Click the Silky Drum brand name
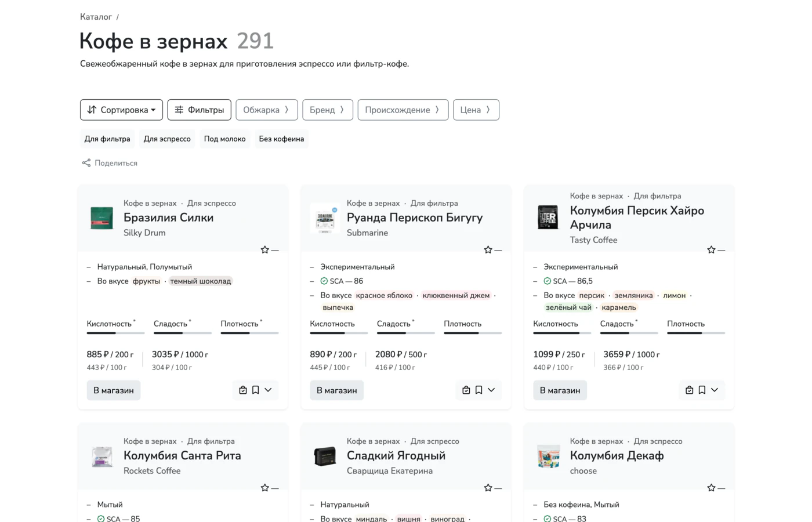This screenshot has height=522, width=812. [x=144, y=233]
